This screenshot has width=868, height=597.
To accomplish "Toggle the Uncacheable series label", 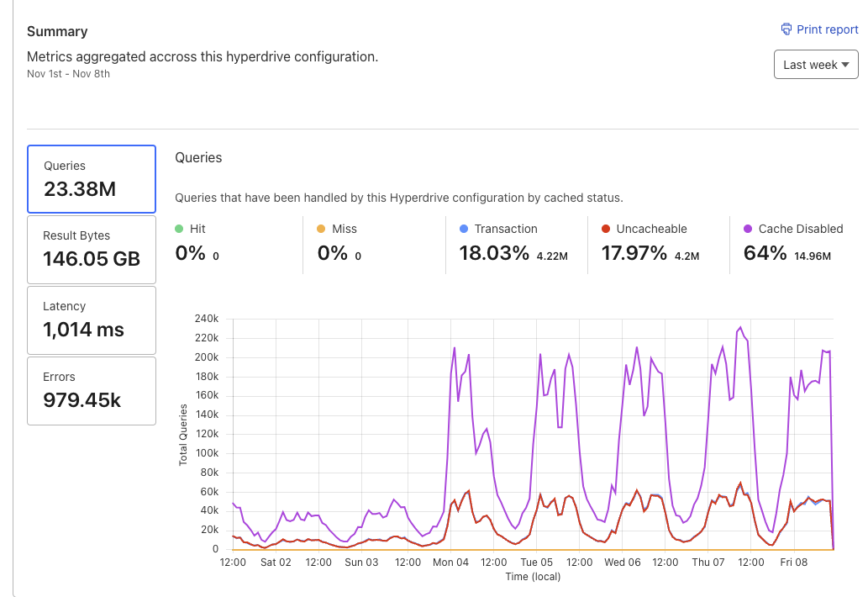I will point(651,229).
